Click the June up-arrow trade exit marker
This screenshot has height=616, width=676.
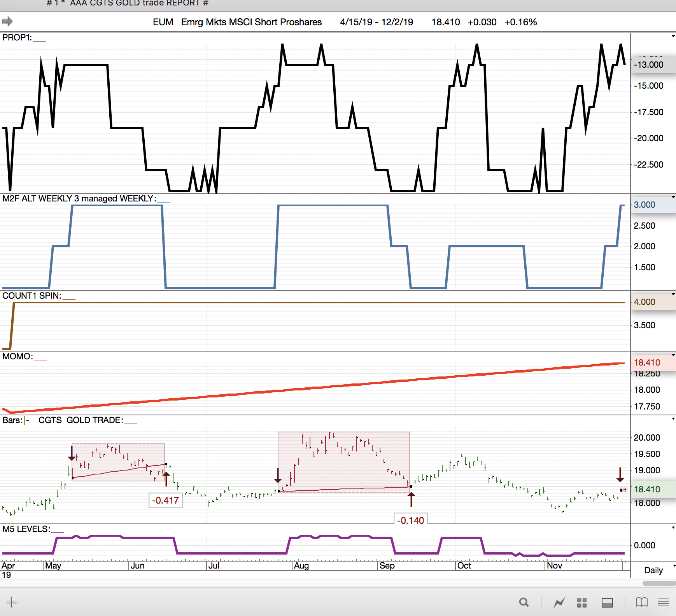point(166,479)
